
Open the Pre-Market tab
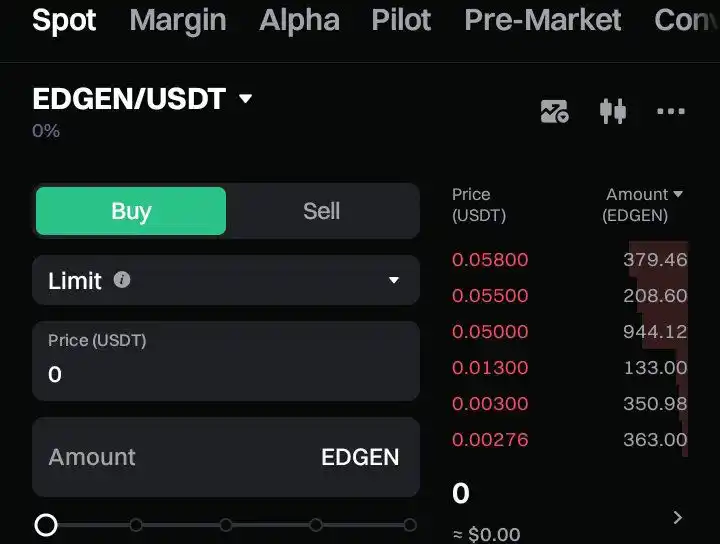tap(543, 20)
